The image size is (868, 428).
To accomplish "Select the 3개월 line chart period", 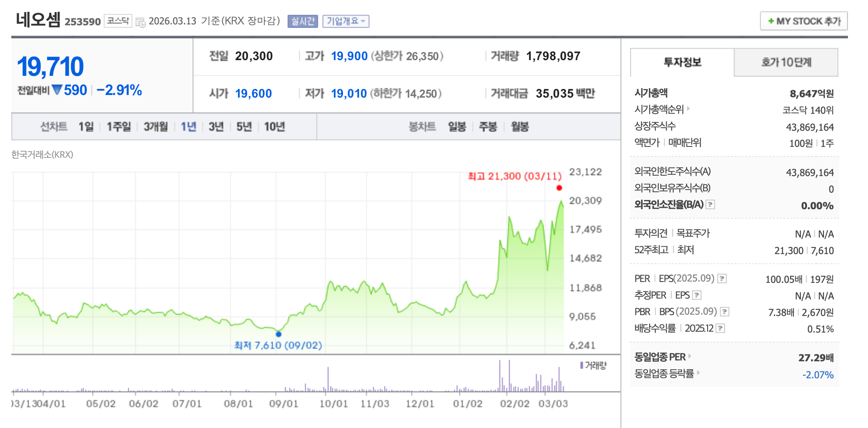I will point(156,127).
